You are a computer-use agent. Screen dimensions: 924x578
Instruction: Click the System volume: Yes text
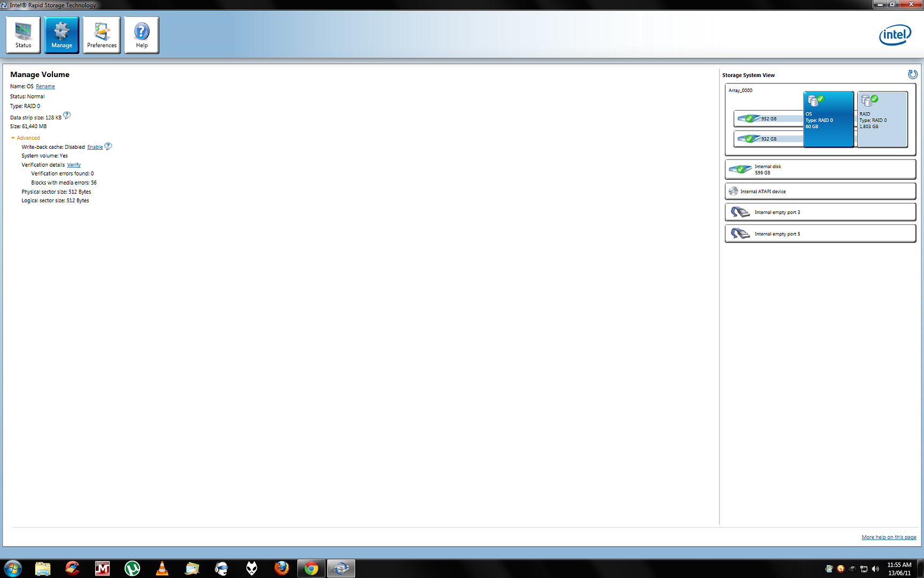[x=45, y=156]
